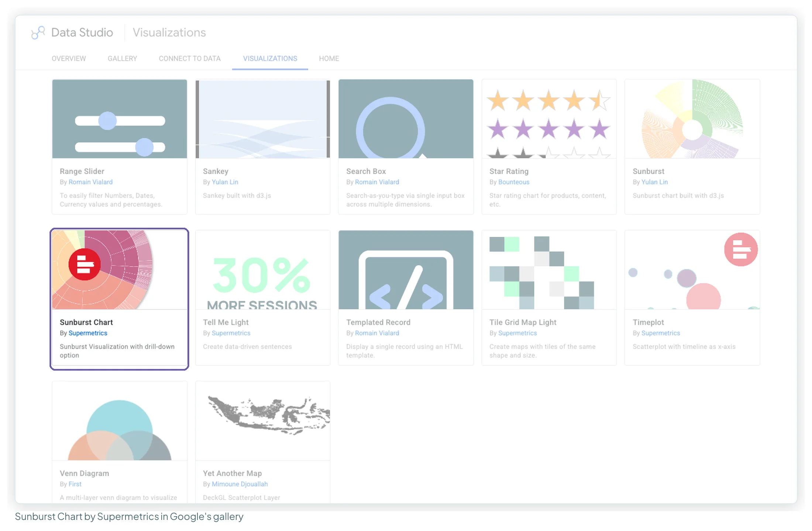This screenshot has height=531, width=812.
Task: Switch to the Gallery tab
Action: [x=122, y=58]
